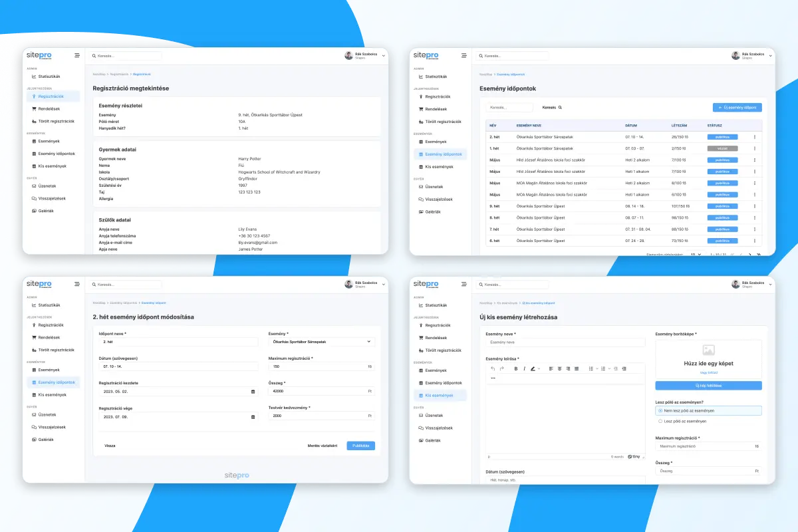This screenshot has height=532, width=798.
Task: Click 'Mentés vázlatként' to save as draft
Action: tap(323, 446)
